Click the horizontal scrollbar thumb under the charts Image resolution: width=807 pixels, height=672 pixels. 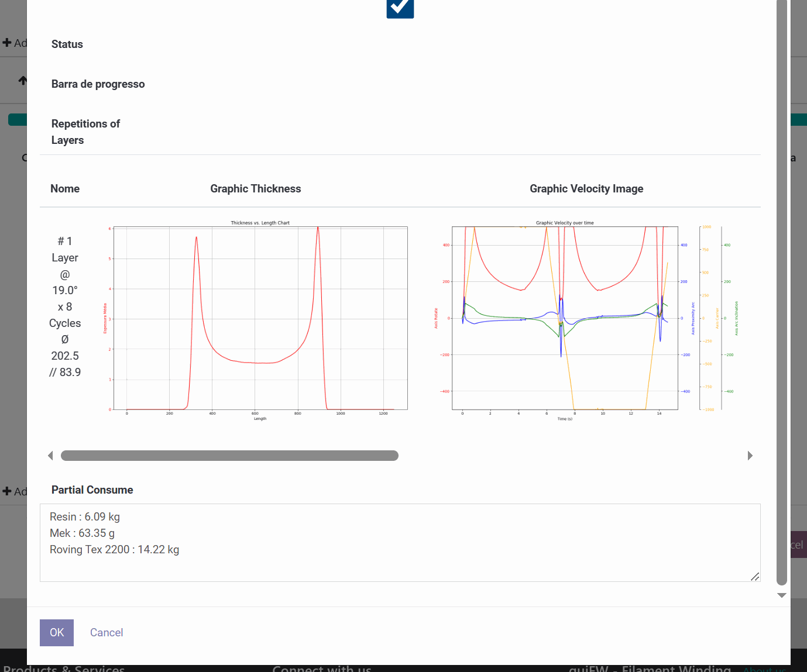(x=229, y=456)
